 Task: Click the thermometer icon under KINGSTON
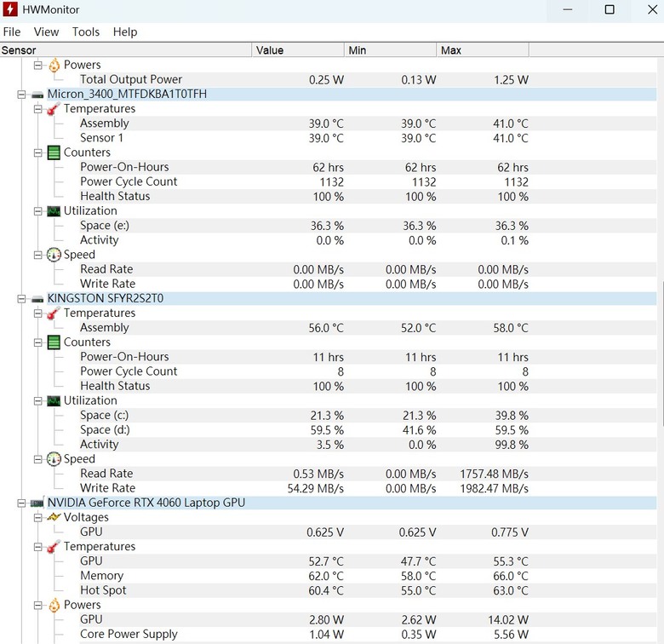coord(54,313)
